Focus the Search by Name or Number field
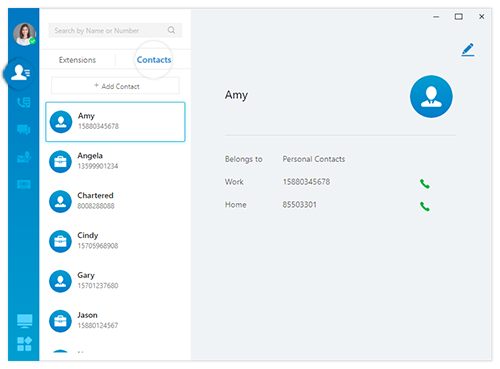This screenshot has width=500, height=369. (115, 30)
